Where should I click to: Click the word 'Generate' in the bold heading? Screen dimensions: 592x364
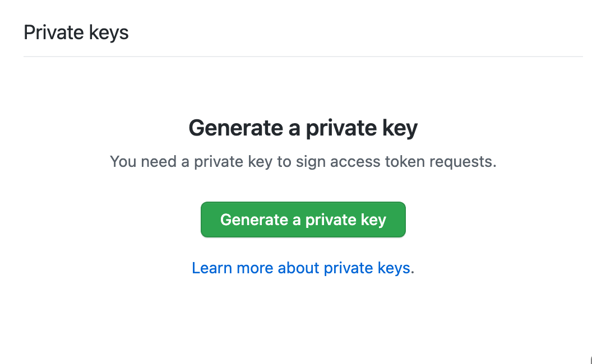tap(235, 128)
